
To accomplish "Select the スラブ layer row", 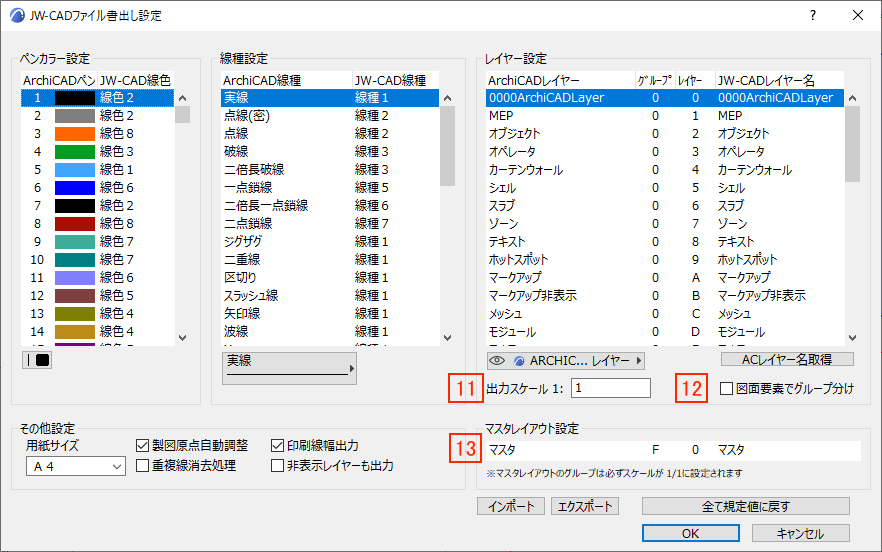I will point(665,206).
